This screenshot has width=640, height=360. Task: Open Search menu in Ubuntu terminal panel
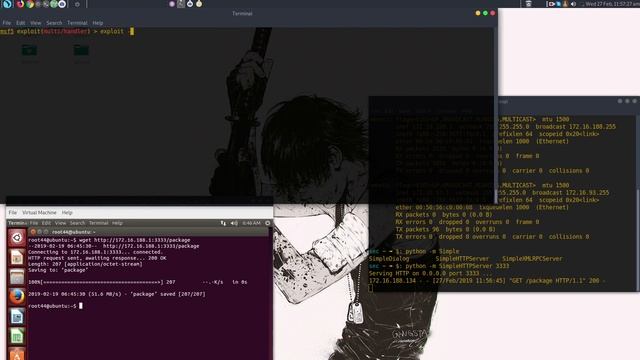(77, 223)
